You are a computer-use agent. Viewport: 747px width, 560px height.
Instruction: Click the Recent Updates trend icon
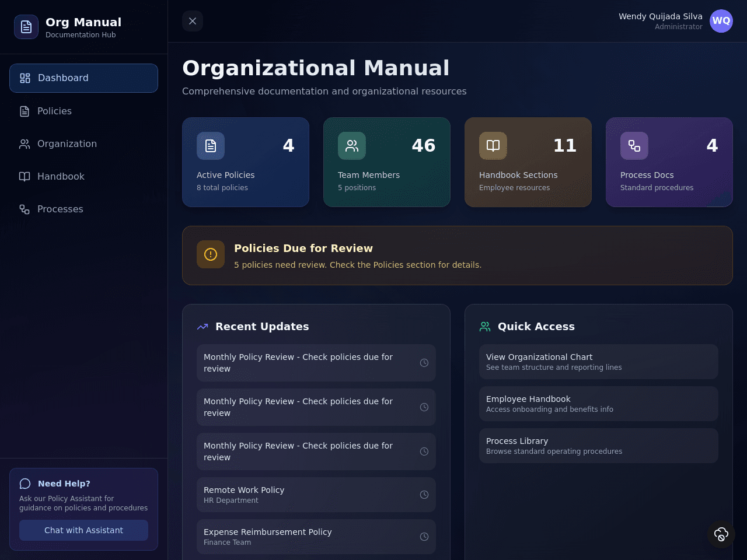[203, 327]
